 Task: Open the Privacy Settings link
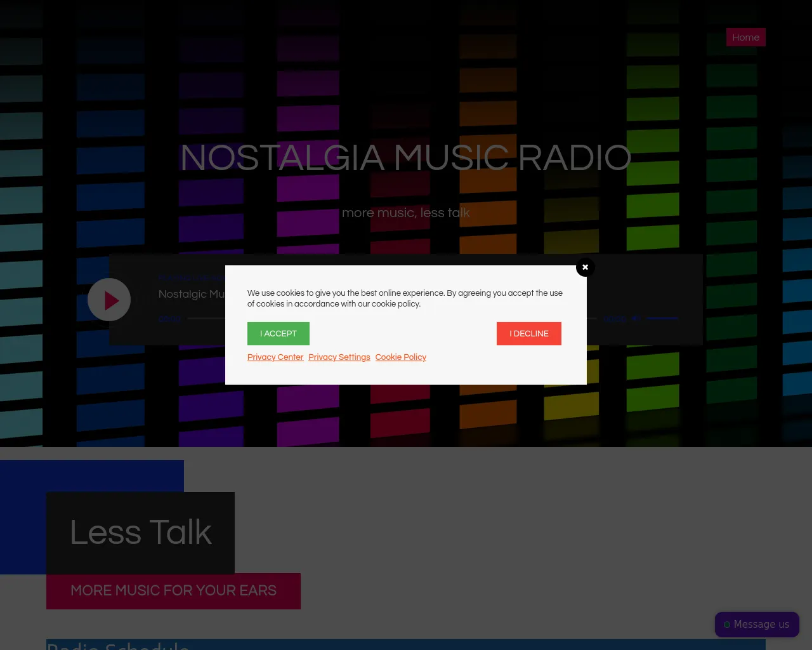(339, 357)
